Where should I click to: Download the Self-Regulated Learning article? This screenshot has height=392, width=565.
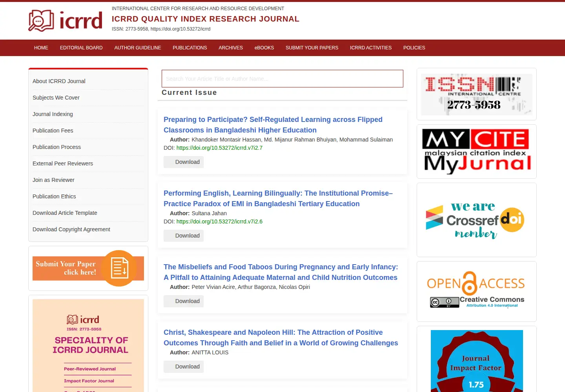184,162
